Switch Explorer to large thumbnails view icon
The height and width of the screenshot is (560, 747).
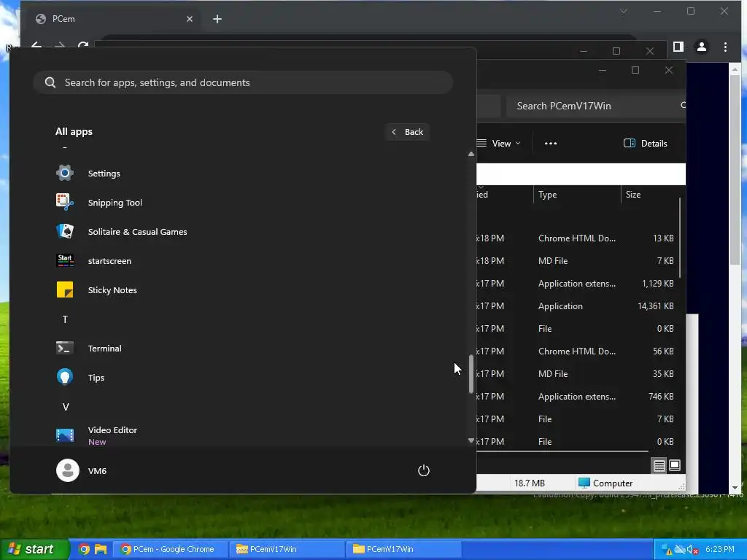675,465
